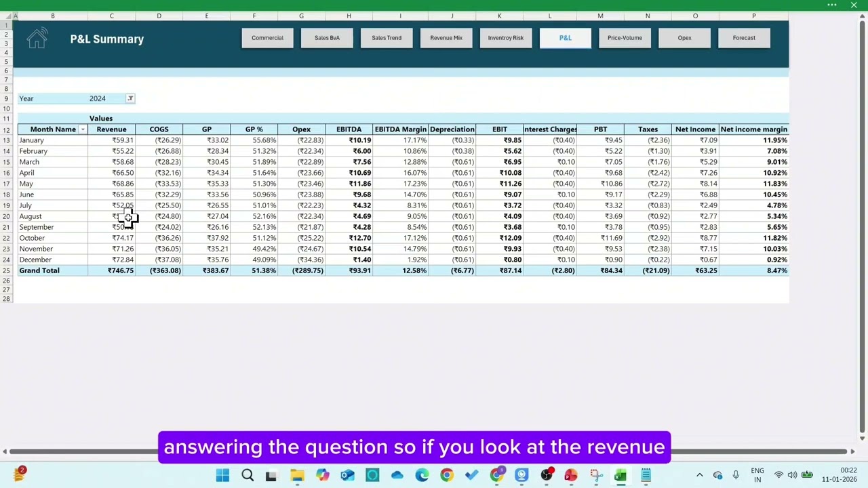This screenshot has height=488, width=868.
Task: Click the battery status tray icon
Action: coord(807,475)
